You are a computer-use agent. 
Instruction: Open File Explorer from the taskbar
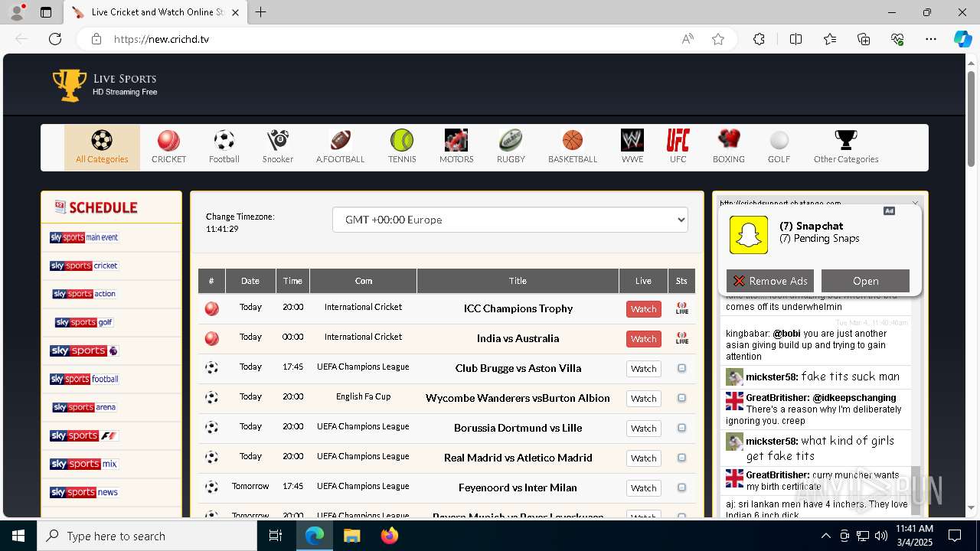[351, 536]
